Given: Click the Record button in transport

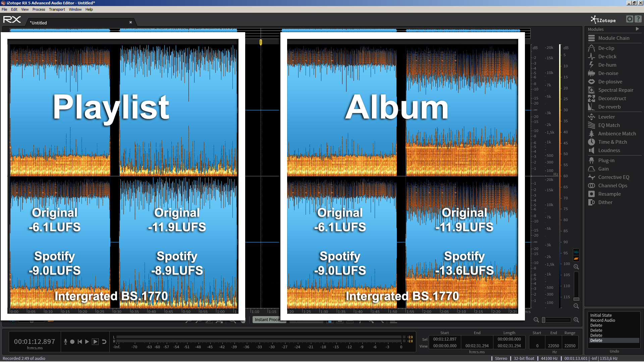Looking at the screenshot, I should [72, 342].
